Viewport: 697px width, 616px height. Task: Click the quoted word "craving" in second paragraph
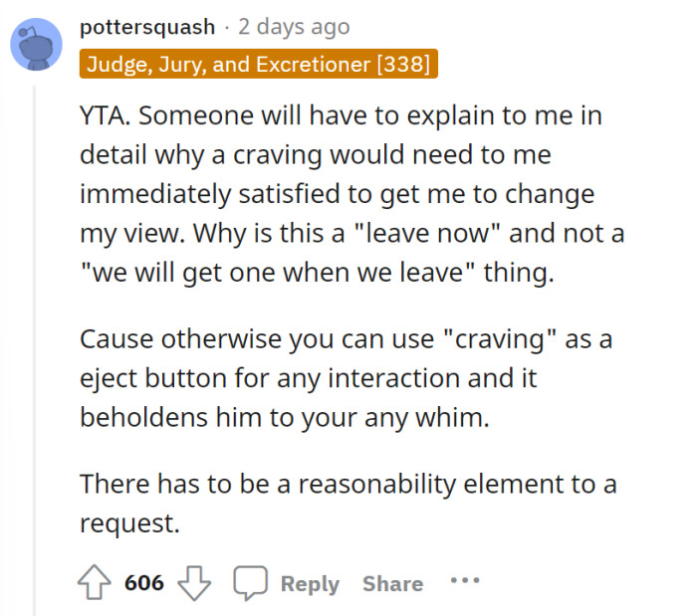pyautogui.click(x=509, y=338)
